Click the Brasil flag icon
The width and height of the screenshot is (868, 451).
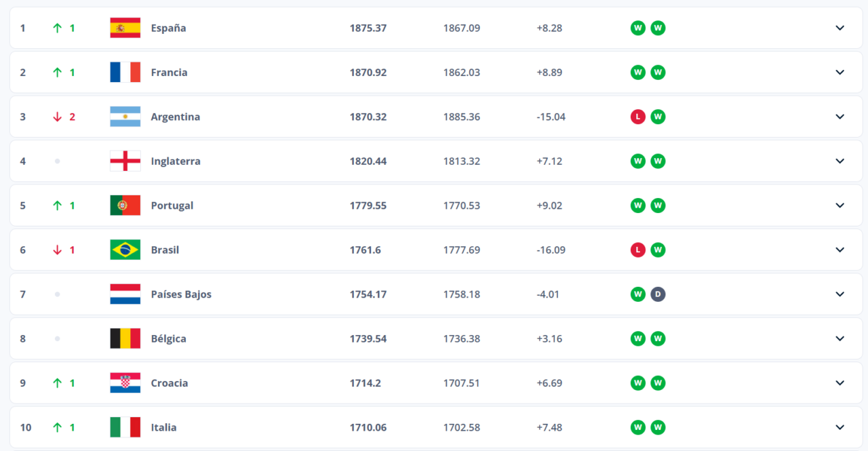(x=125, y=250)
